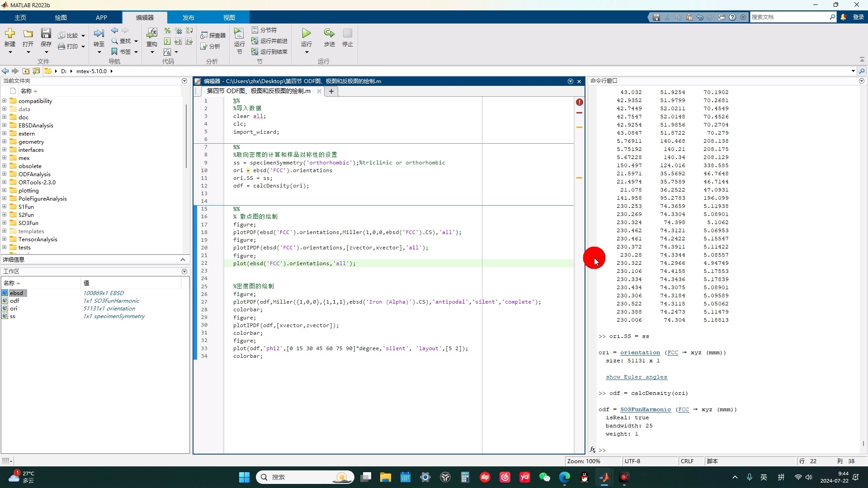The width and height of the screenshot is (868, 488).
Task: Click Run and Advance (运行并前进)
Action: click(x=270, y=41)
